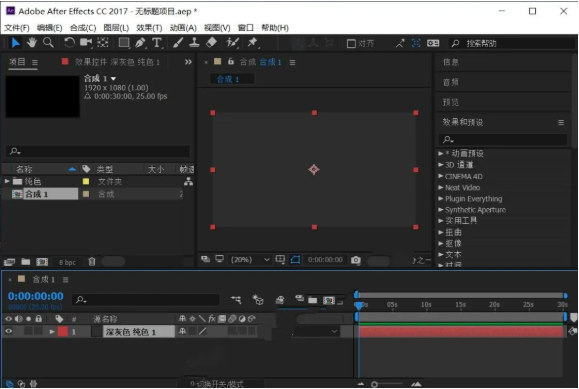Select the Hand tool

click(32, 43)
